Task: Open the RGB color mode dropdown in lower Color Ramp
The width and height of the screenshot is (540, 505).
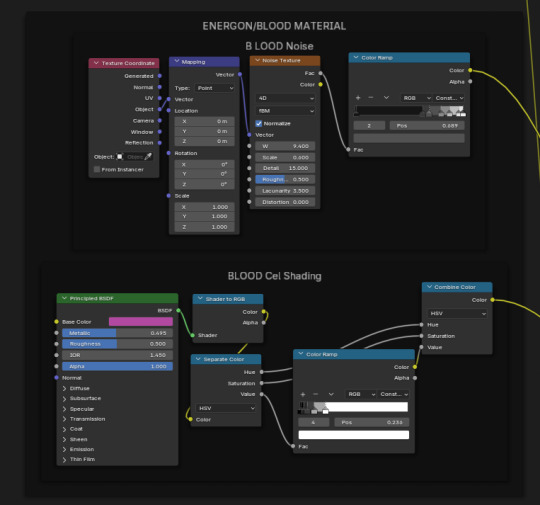Action: [x=361, y=394]
